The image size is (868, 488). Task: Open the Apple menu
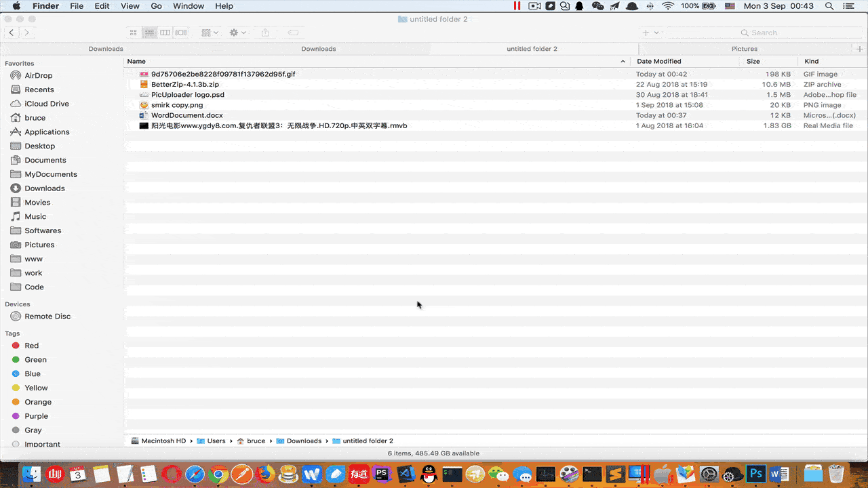tap(16, 6)
